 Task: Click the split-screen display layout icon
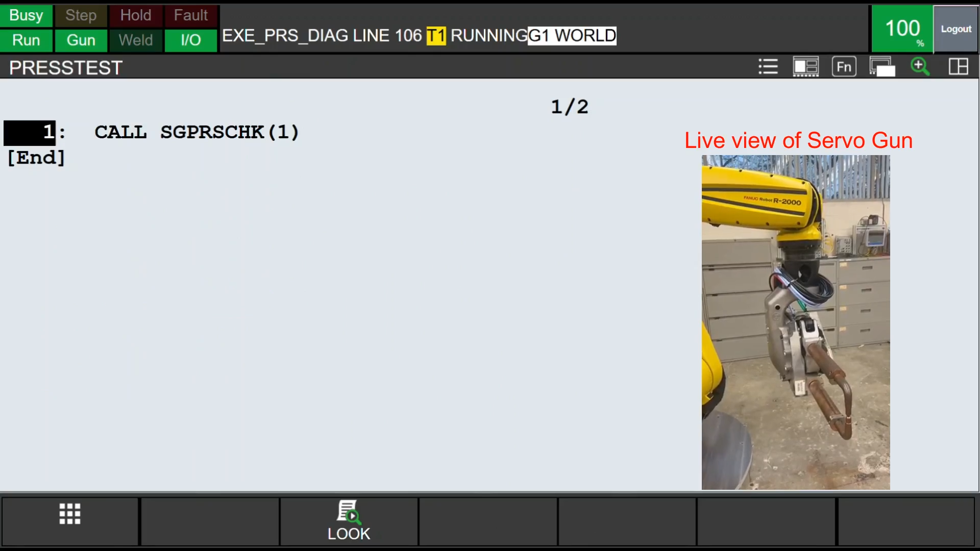click(805, 67)
